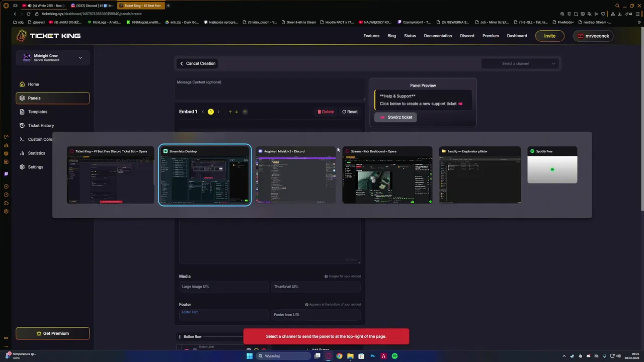Switch to the fresdfg Eksplorator plików window

[x=480, y=175]
